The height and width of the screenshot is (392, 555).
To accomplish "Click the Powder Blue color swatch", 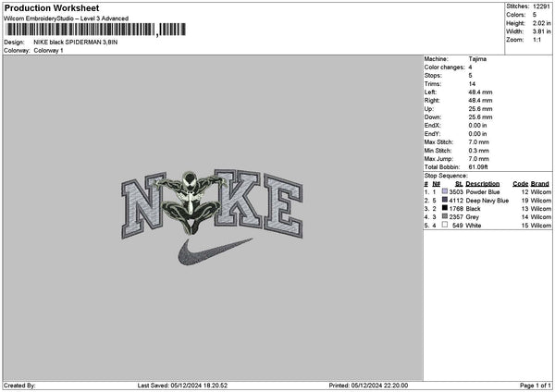I will pos(445,191).
